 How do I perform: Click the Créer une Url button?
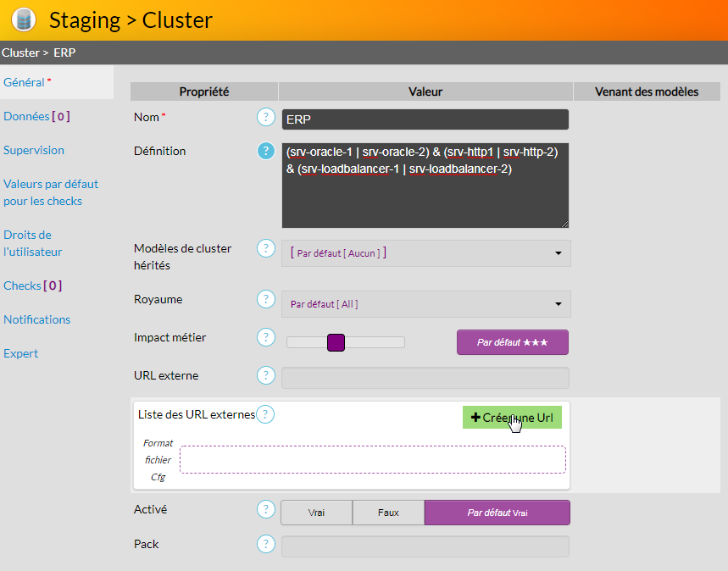coord(512,418)
